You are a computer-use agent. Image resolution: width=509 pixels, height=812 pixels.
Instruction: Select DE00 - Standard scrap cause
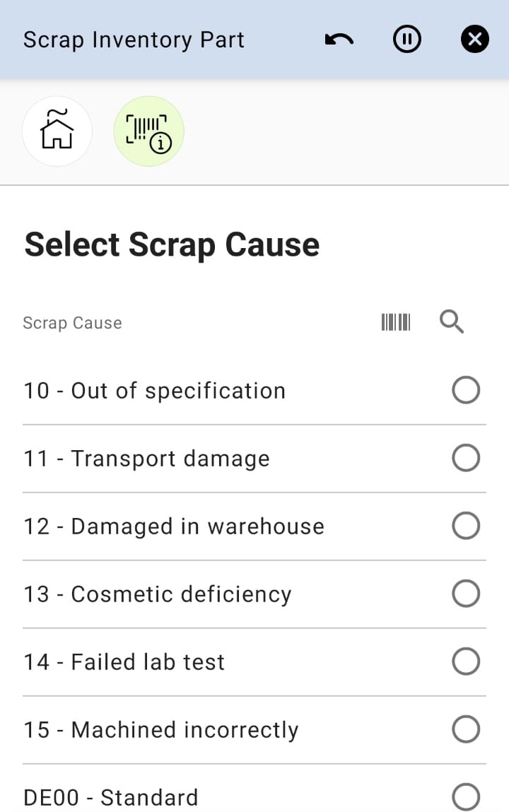click(x=465, y=796)
